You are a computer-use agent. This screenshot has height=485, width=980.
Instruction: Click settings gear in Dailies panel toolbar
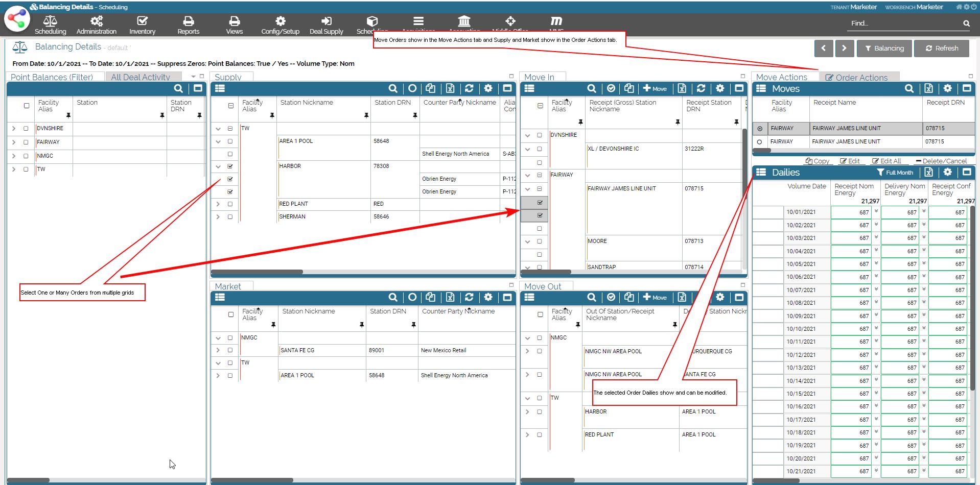tap(947, 173)
